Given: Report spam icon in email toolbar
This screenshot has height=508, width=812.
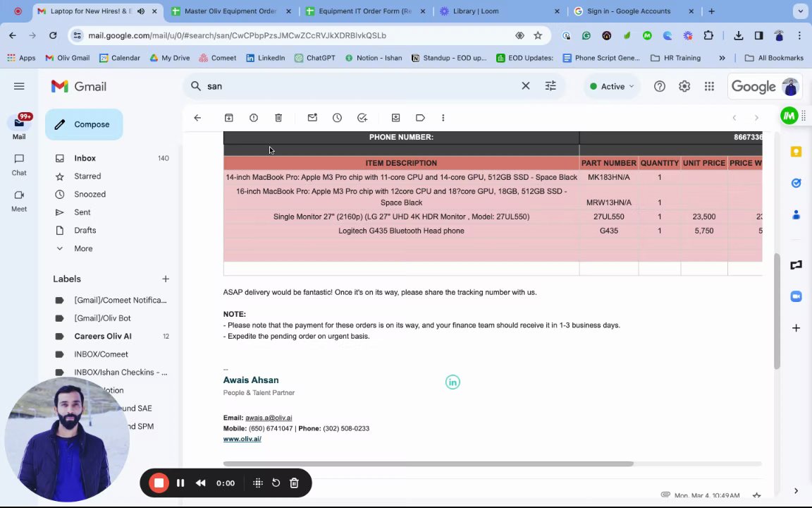Looking at the screenshot, I should coord(254,118).
